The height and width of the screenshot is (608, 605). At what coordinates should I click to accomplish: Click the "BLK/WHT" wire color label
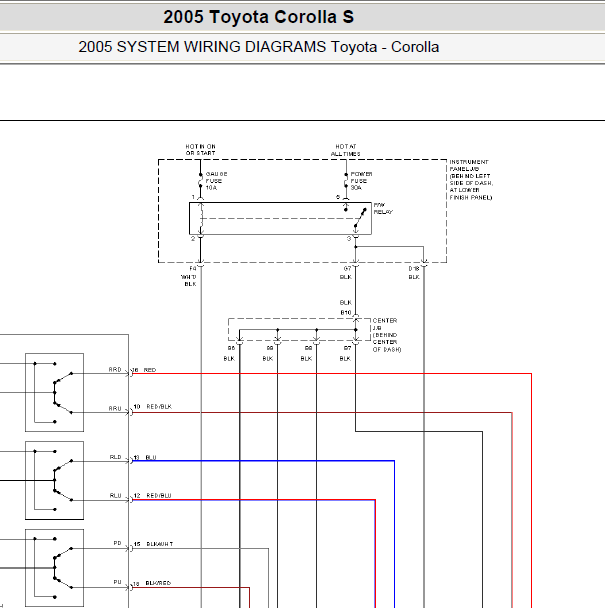(159, 544)
